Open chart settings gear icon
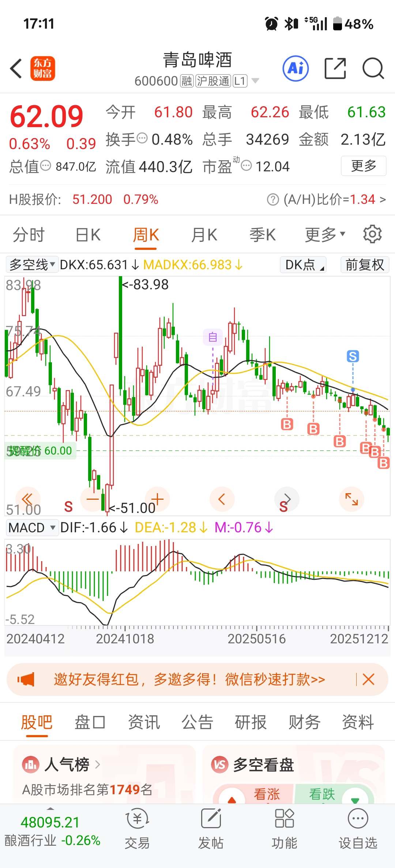Viewport: 395px width, 868px height. tap(372, 234)
